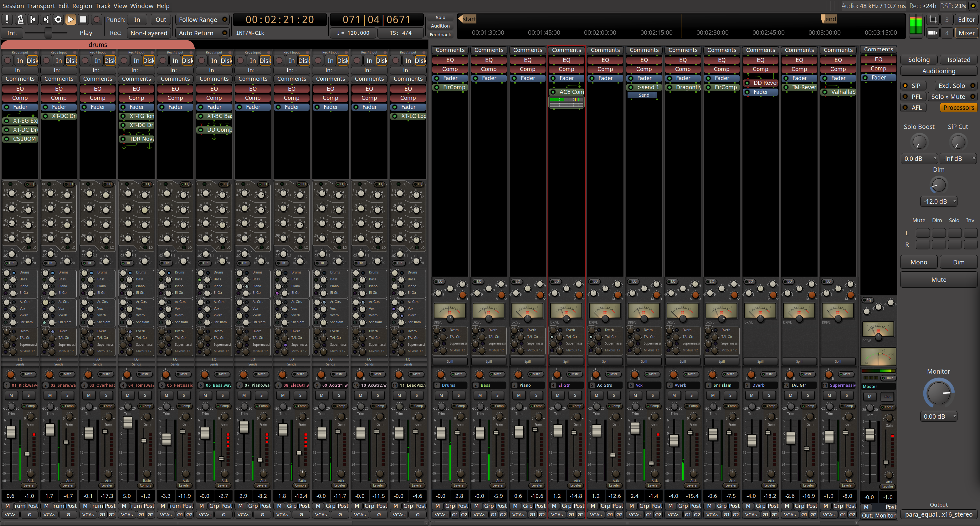Toggle the metronome click icon
This screenshot has width=980, height=526.
click(x=20, y=19)
